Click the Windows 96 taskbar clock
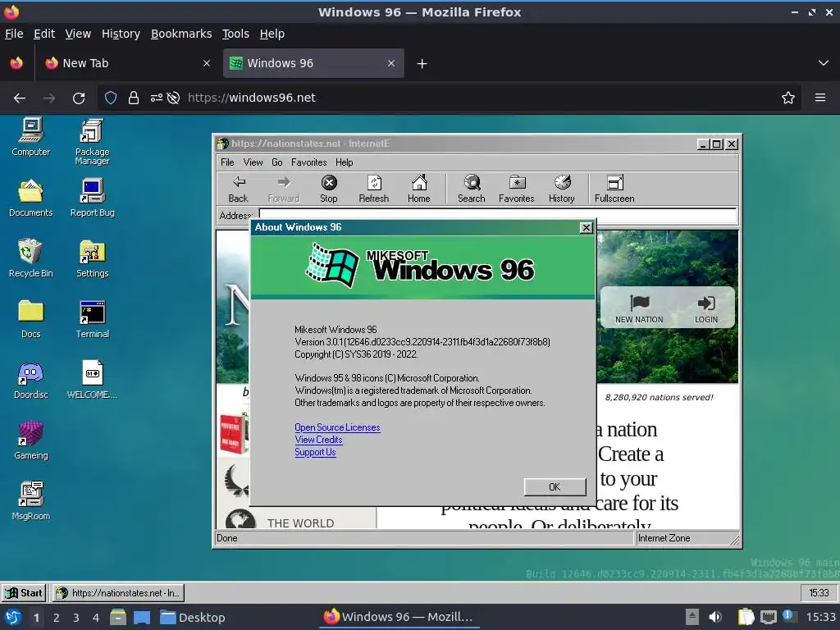840x630 pixels. tap(819, 593)
